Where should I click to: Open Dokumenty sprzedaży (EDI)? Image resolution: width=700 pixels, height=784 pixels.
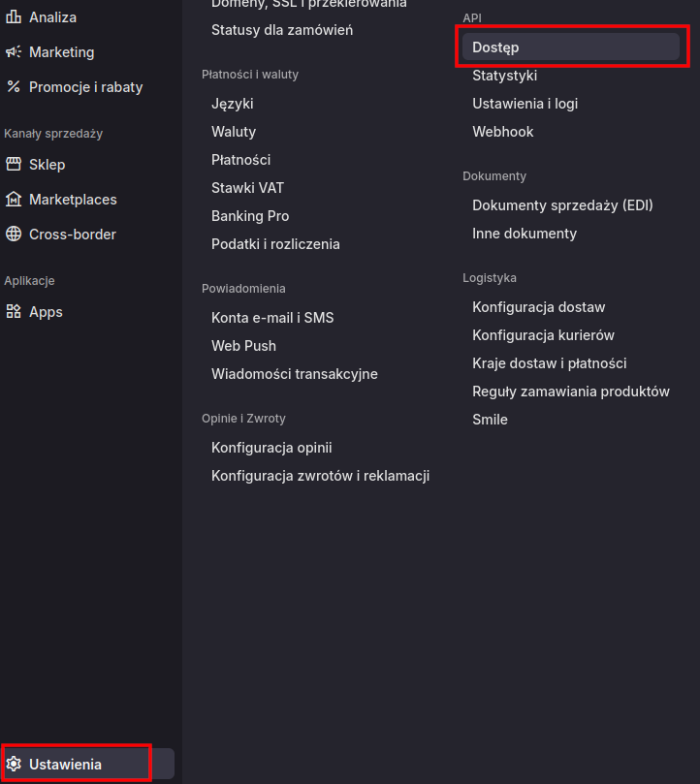coord(562,205)
